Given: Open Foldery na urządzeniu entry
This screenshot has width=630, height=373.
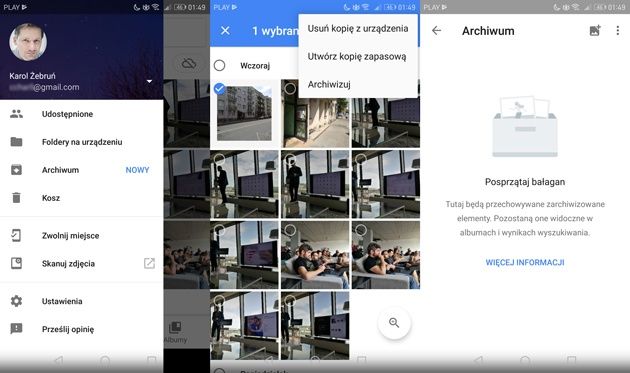Looking at the screenshot, I should pos(82,142).
